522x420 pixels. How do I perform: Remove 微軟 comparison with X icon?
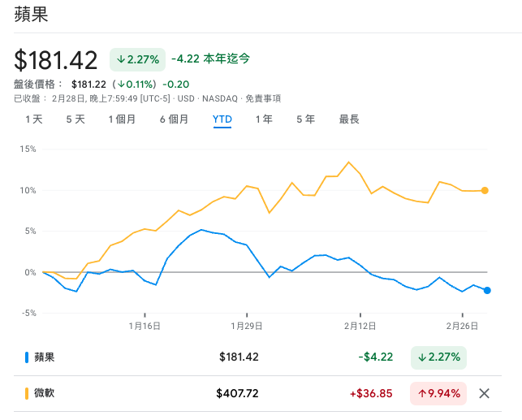pos(484,393)
